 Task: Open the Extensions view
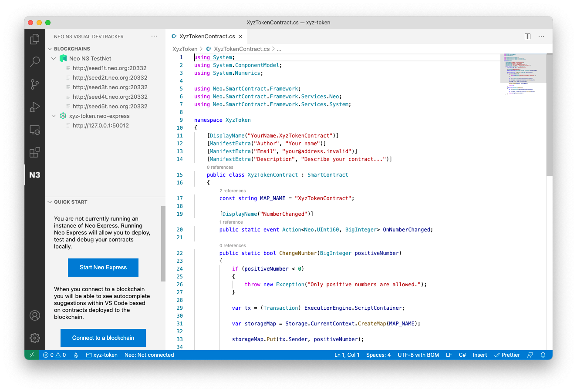tap(35, 152)
